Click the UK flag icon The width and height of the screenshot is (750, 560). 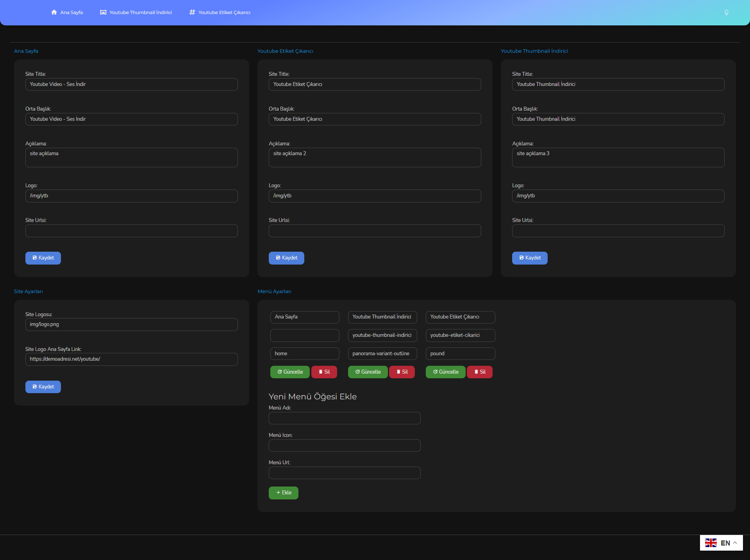[x=711, y=543]
